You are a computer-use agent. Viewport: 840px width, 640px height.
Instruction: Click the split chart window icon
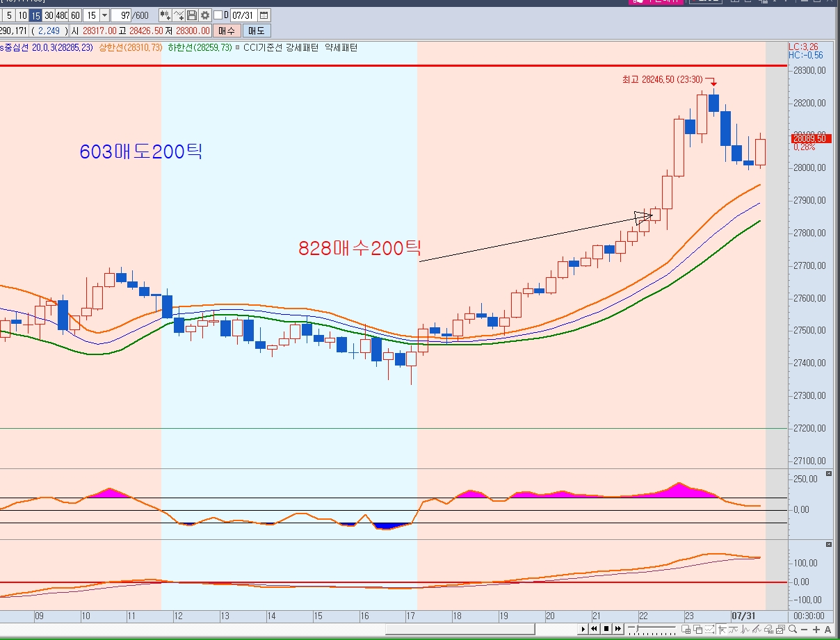[x=686, y=630]
